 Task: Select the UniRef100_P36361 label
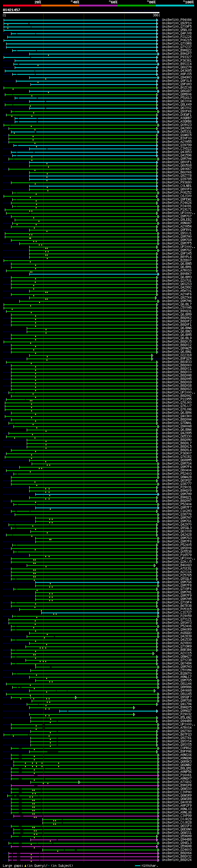click(177, 61)
